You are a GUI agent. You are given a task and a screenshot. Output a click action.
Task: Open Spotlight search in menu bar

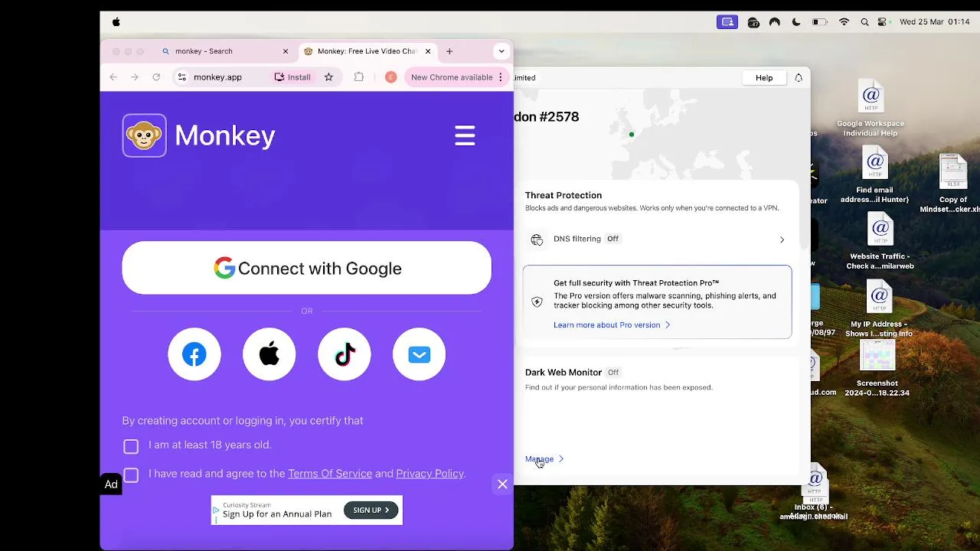click(x=864, y=22)
